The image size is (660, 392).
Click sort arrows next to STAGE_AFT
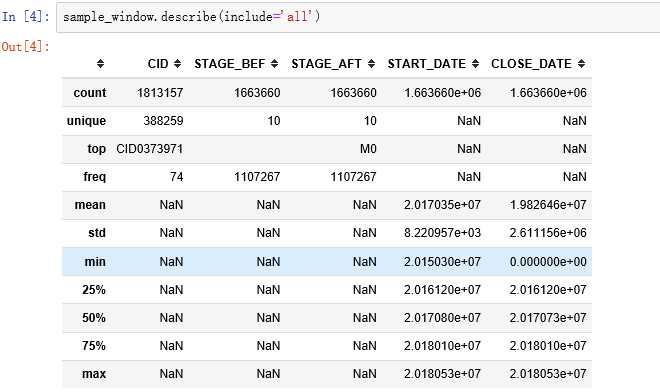pos(371,64)
